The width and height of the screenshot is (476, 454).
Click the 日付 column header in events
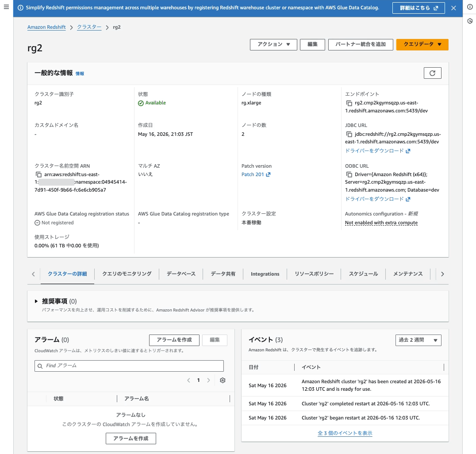click(x=253, y=367)
